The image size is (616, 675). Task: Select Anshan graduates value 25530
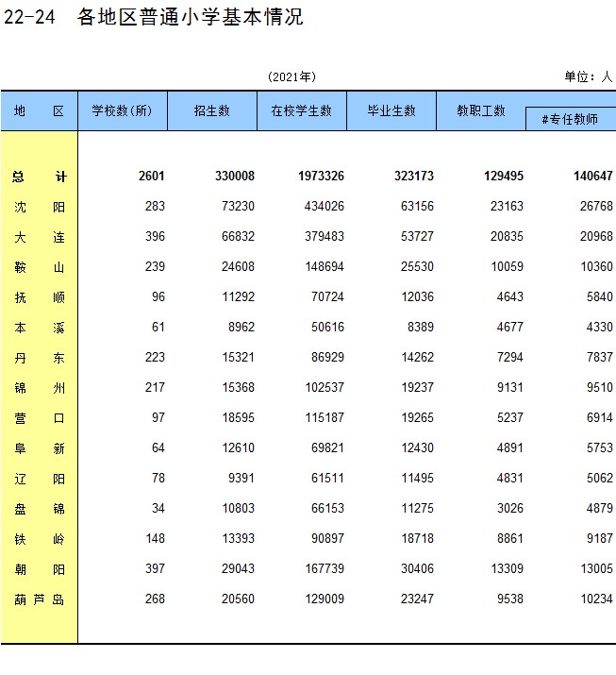pyautogui.click(x=417, y=266)
